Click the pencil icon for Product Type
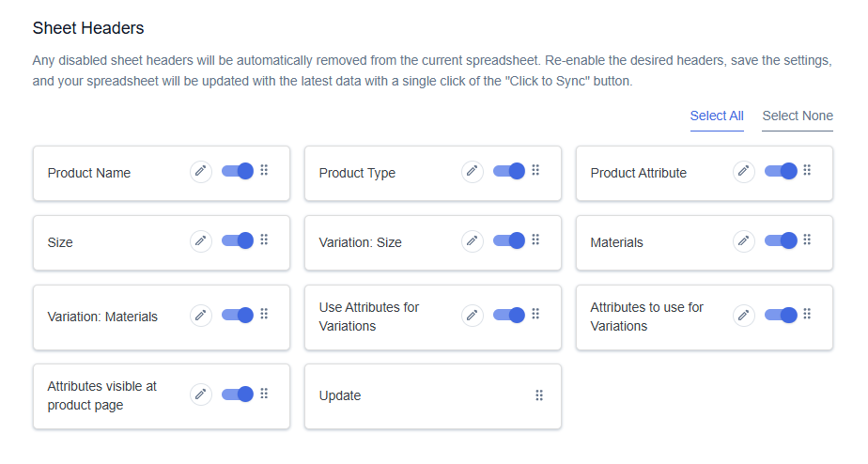868x464 pixels. [x=473, y=172]
